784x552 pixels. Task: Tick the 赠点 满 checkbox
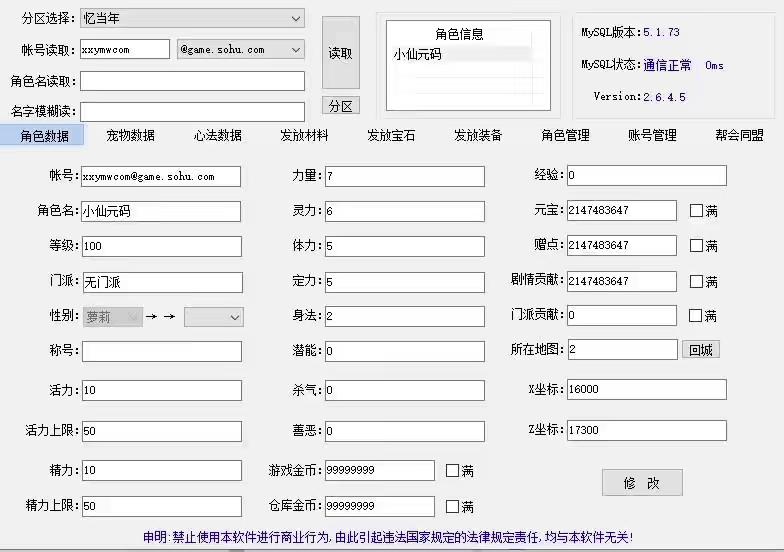pyautogui.click(x=697, y=245)
